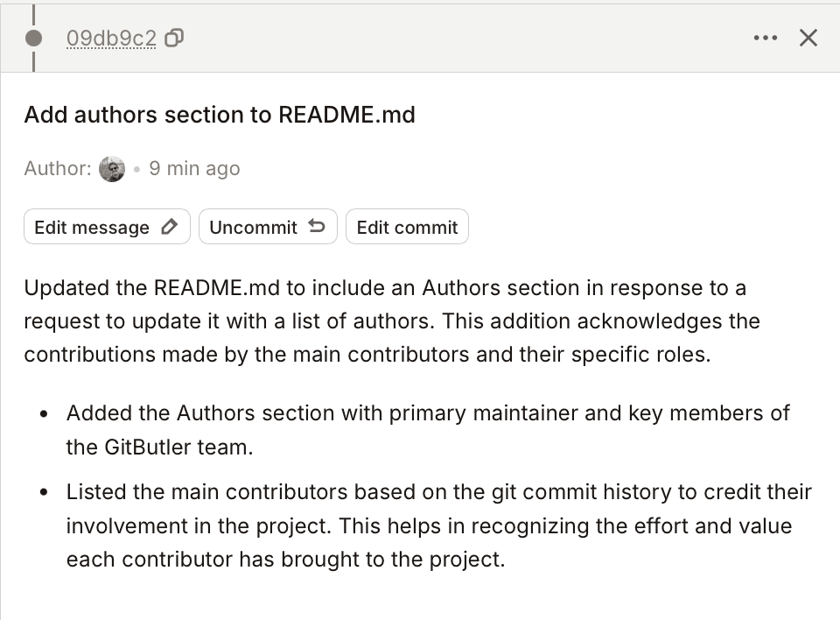Click the separator dot before the 9 min timestamp
Screen dimensions: 840x620
tap(136, 169)
